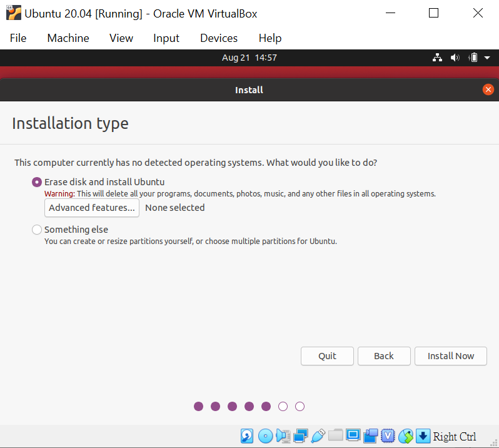Open Advanced features dialog
The height and width of the screenshot is (448, 499).
92,208
